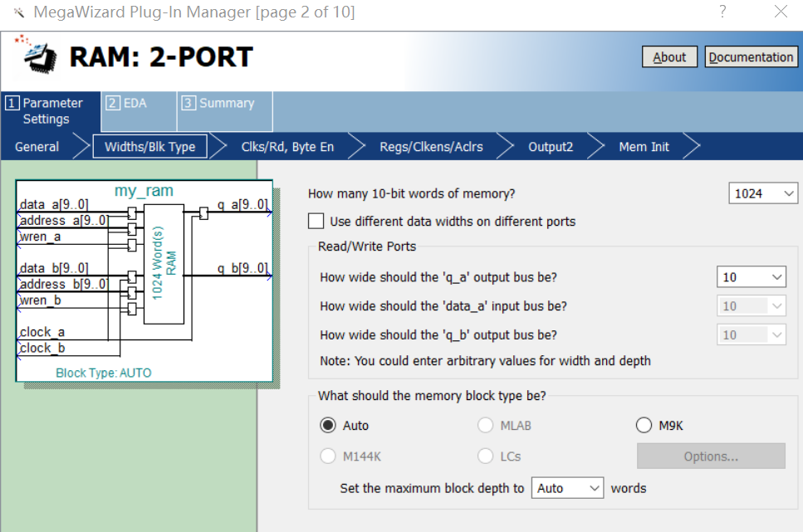Enable different data widths on different ports
Screen dimensions: 803x532
(316, 222)
